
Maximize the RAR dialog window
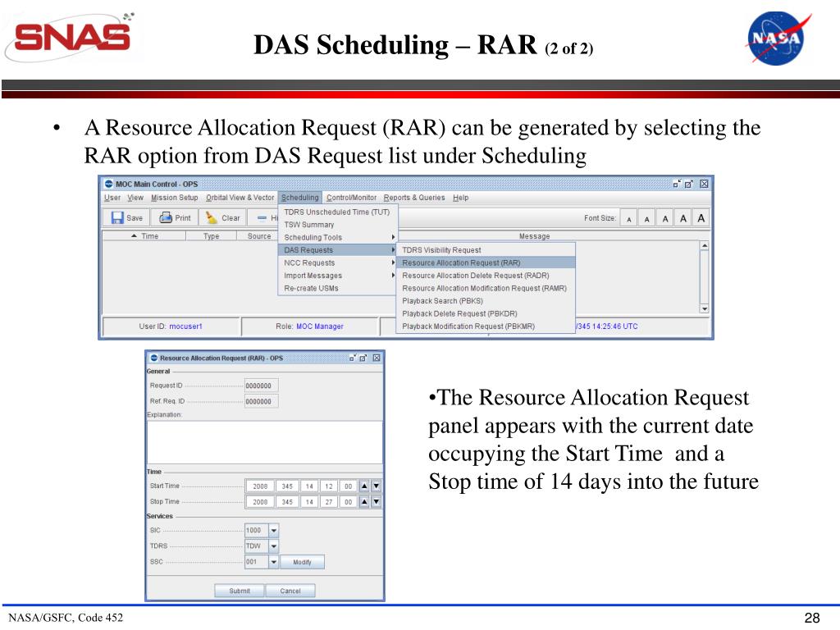363,358
